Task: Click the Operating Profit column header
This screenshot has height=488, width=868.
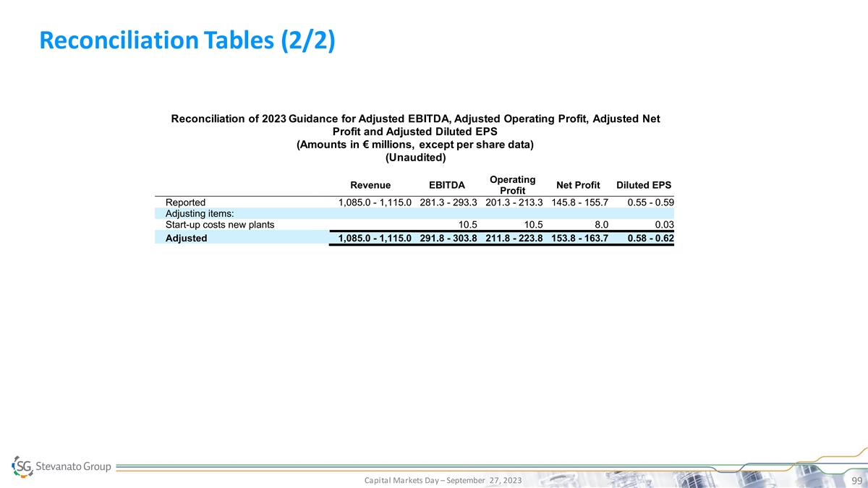Action: point(512,185)
